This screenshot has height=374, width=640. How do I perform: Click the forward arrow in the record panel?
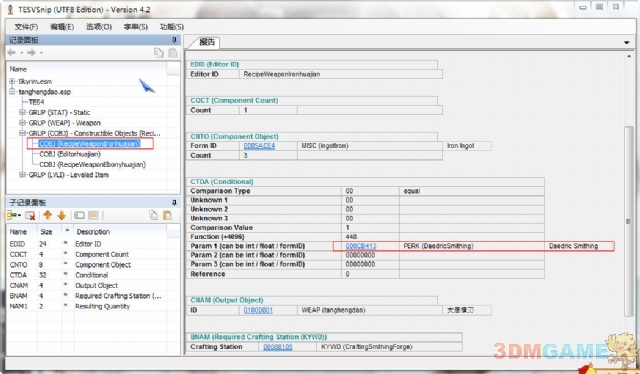[x=31, y=52]
